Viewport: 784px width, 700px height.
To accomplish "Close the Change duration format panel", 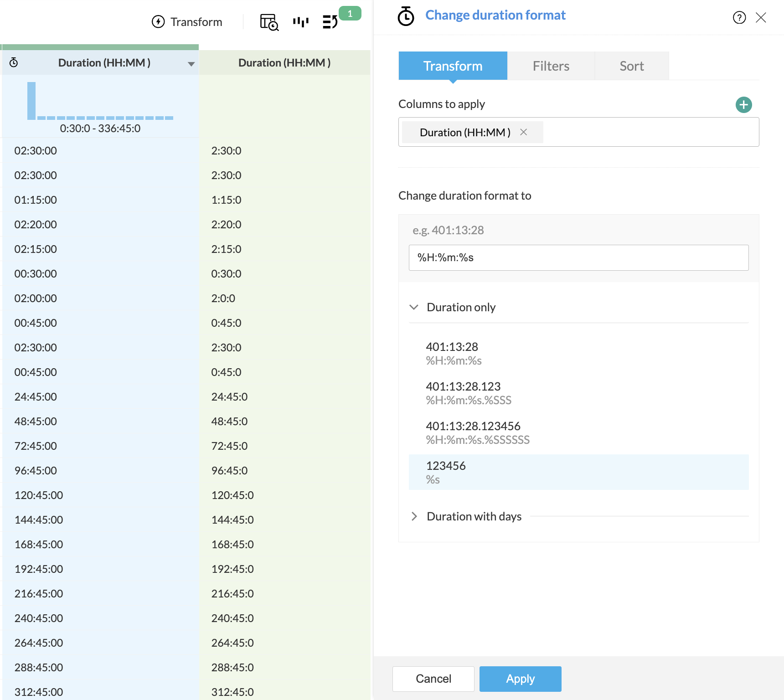I will (x=761, y=18).
